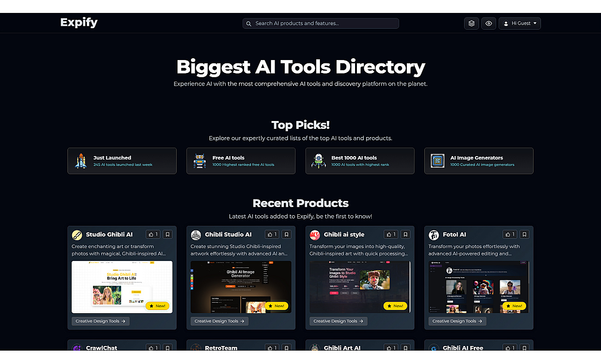The height and width of the screenshot is (364, 601).
Task: Open the AI Image Generators card
Action: [479, 161]
